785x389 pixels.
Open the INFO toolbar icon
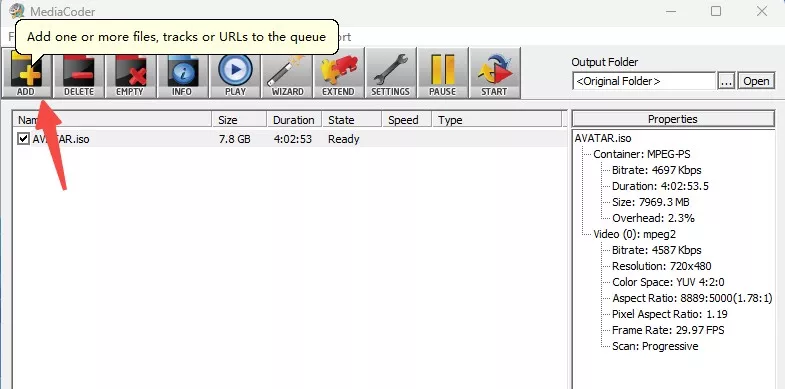click(x=182, y=73)
